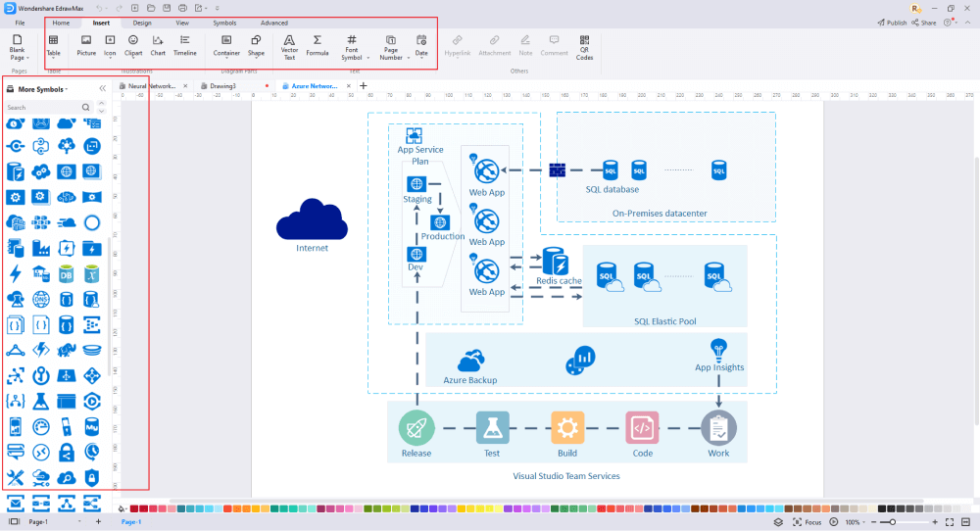Add a new page with bottom plus
The image size is (980, 531).
[98, 521]
